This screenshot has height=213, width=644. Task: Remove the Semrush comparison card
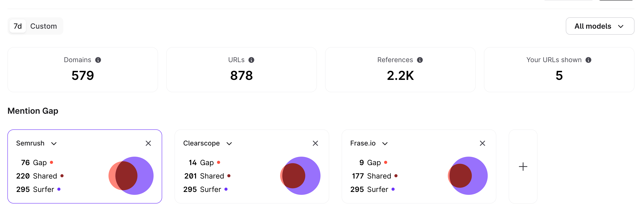(x=148, y=143)
